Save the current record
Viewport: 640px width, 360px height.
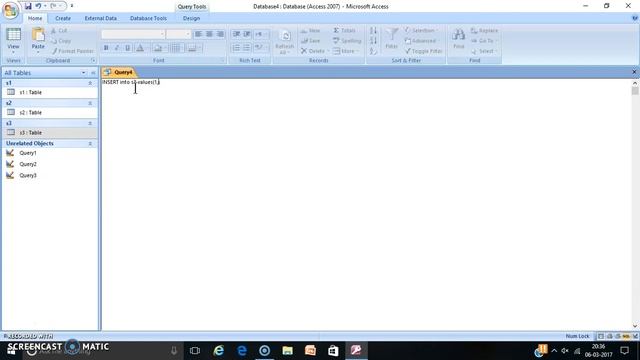(310, 41)
